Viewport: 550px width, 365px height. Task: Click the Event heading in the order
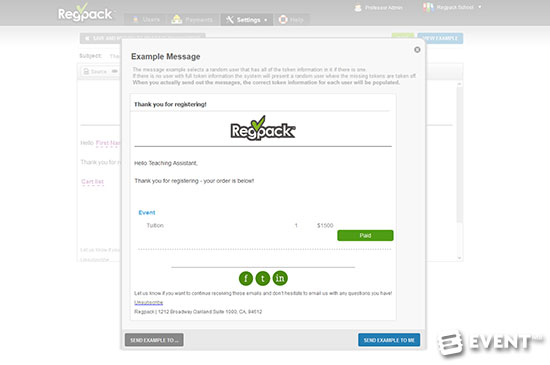147,212
